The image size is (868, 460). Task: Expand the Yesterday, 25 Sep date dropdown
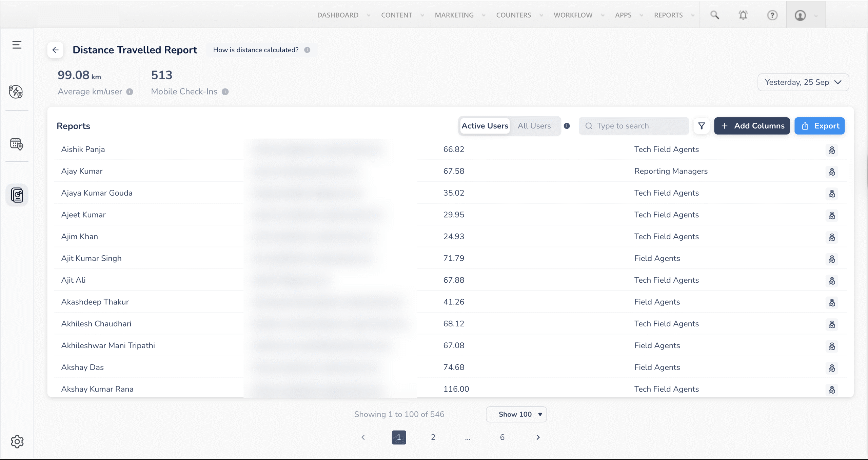click(803, 82)
